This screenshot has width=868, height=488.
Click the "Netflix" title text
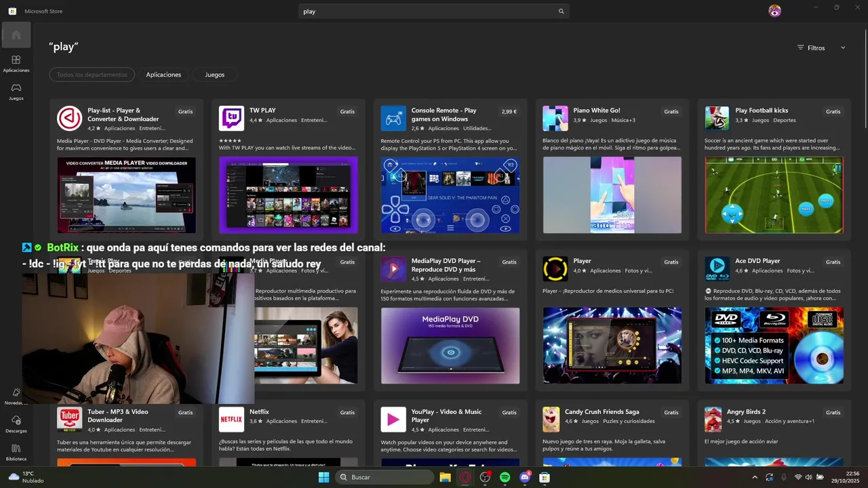[x=259, y=411]
